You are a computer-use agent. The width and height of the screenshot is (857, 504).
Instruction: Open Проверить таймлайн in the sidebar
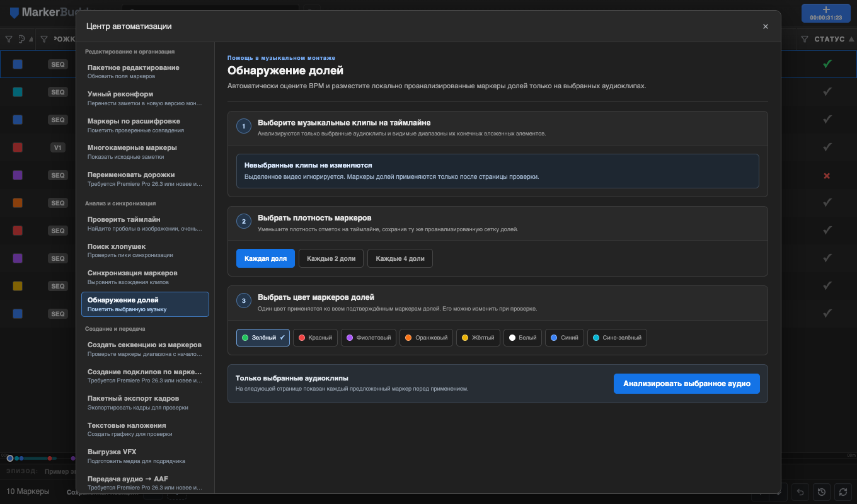click(x=145, y=224)
